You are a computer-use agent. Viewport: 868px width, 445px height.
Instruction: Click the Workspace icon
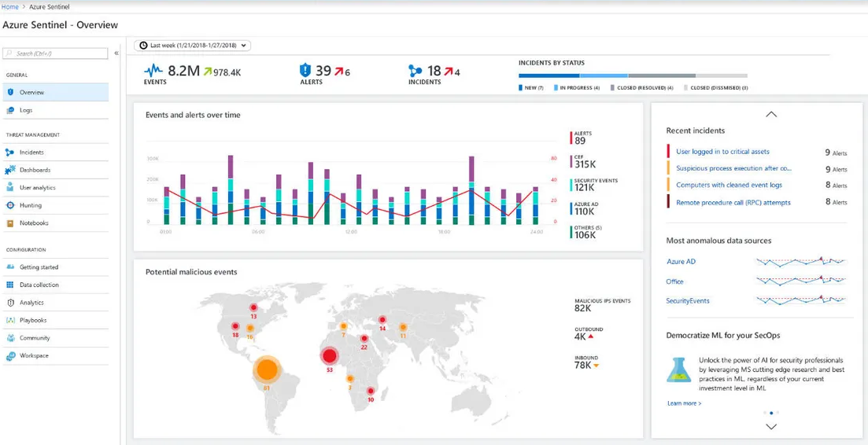pyautogui.click(x=10, y=356)
